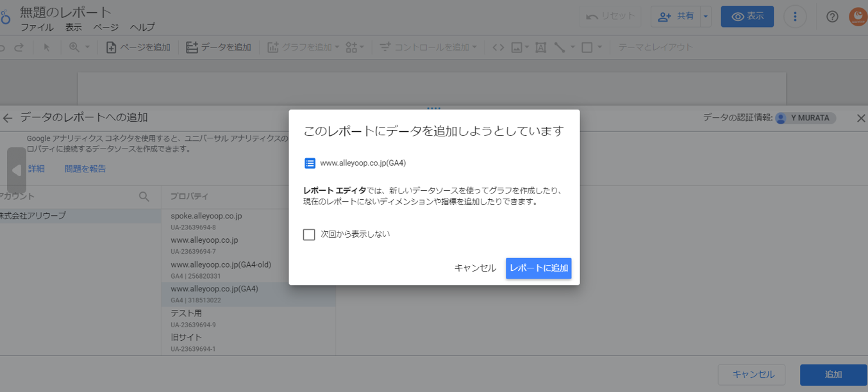Viewport: 868px width, 392px height.
Task: Check 次回から表示しない checkbox
Action: click(309, 234)
